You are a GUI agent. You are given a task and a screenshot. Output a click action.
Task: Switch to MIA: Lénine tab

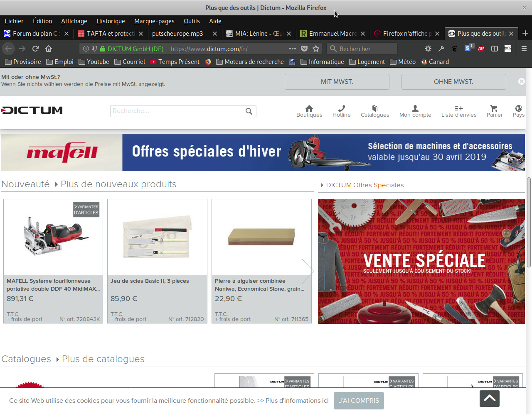[259, 34]
